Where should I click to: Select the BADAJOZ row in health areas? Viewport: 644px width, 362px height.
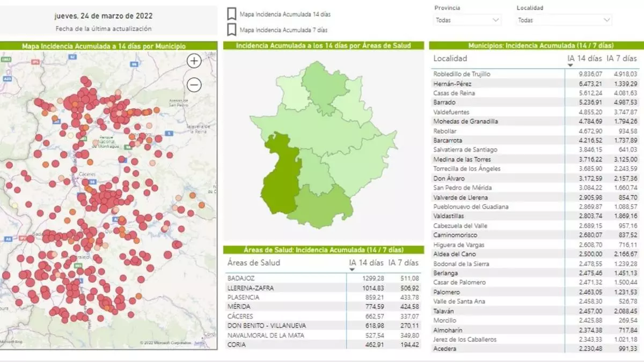pos(241,278)
